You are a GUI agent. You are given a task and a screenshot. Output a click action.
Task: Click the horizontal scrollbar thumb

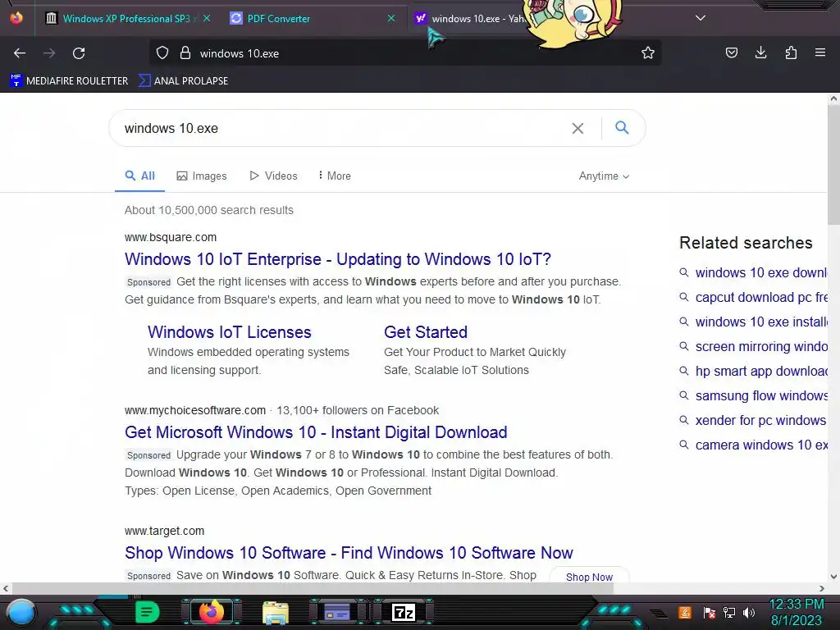pos(313,588)
